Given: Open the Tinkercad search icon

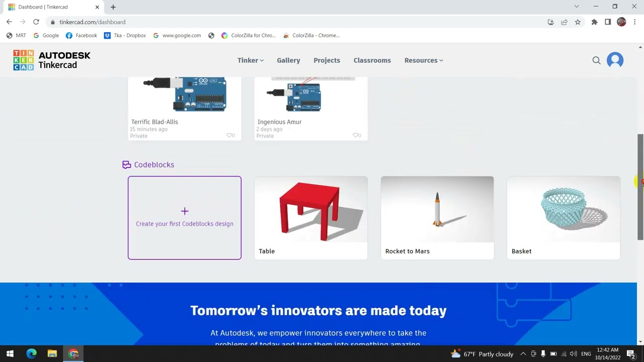Looking at the screenshot, I should point(596,60).
